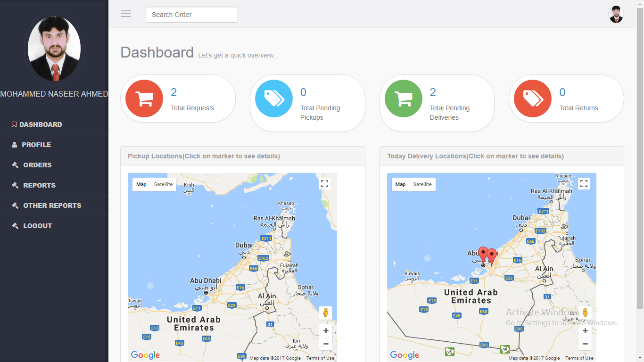Open the user avatar menu at top right
This screenshot has height=362, width=644.
[x=616, y=15]
